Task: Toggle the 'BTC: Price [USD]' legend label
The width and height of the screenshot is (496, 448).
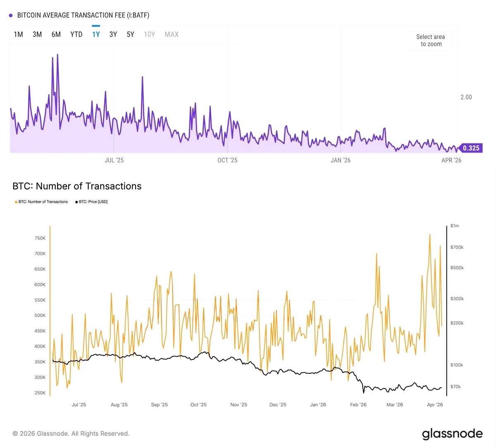Action: click(x=93, y=202)
